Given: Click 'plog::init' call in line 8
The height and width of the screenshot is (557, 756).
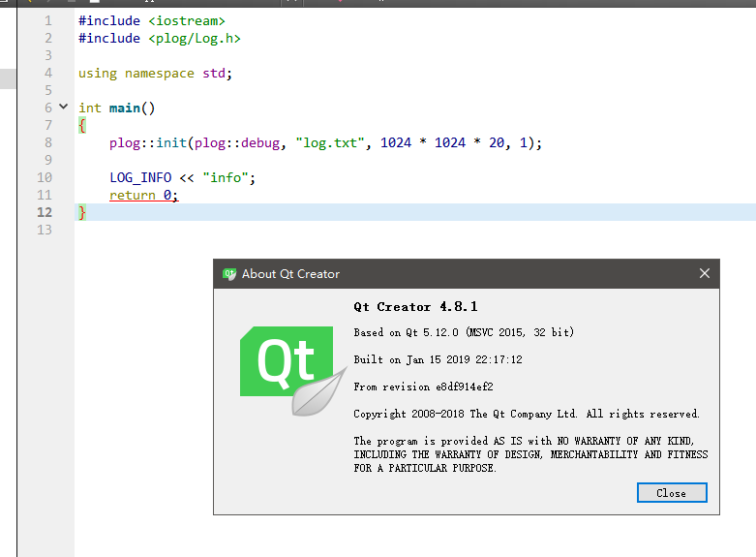Looking at the screenshot, I should [x=148, y=142].
